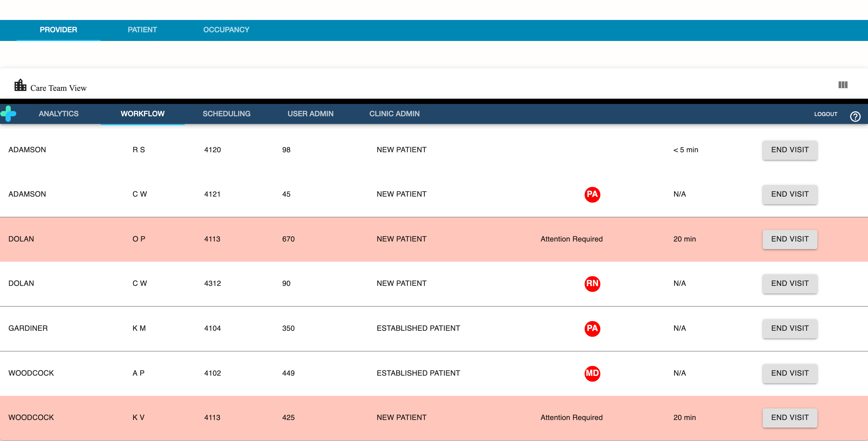Screen dimensions: 868x441
Task: Click 20 min in DOLAN O P row
Action: pos(684,239)
